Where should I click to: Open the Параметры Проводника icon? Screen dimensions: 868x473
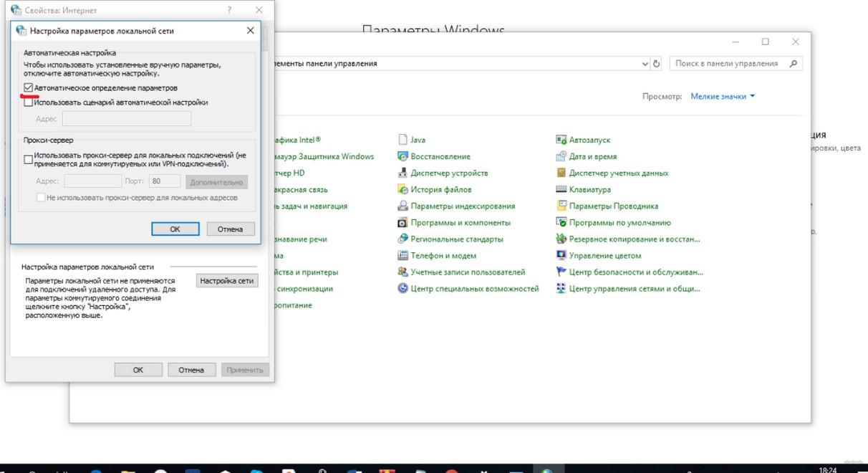click(561, 206)
